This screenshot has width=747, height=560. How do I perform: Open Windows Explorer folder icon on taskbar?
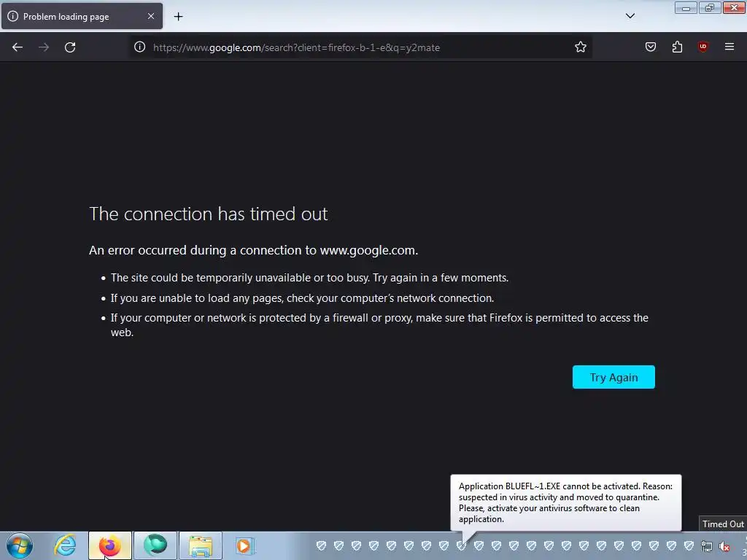201,545
